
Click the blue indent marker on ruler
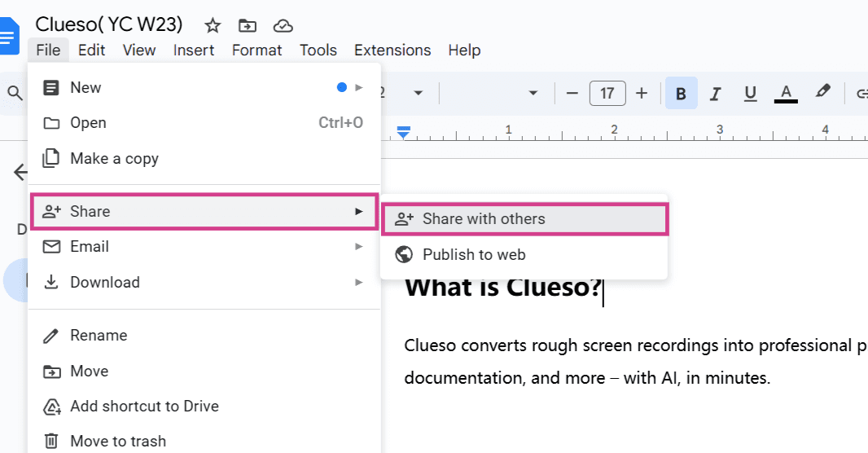click(x=404, y=133)
